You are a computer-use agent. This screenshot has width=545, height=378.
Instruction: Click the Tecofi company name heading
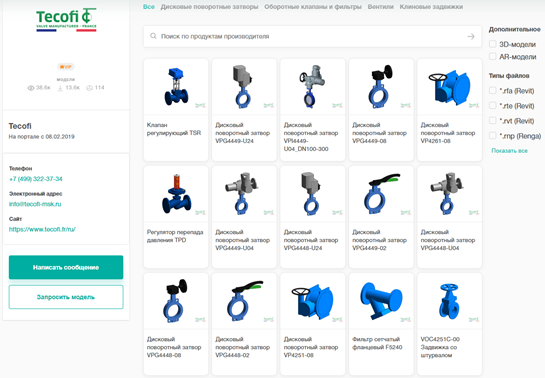pyautogui.click(x=20, y=126)
